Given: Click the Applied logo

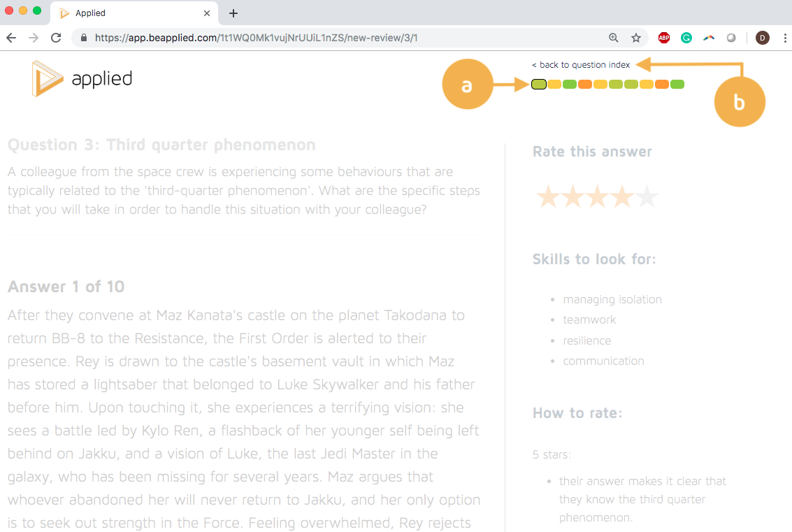Looking at the screenshot, I should click(x=82, y=78).
